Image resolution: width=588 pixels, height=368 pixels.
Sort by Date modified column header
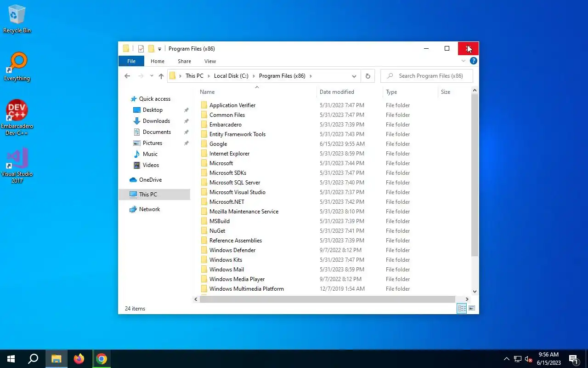pos(350,92)
